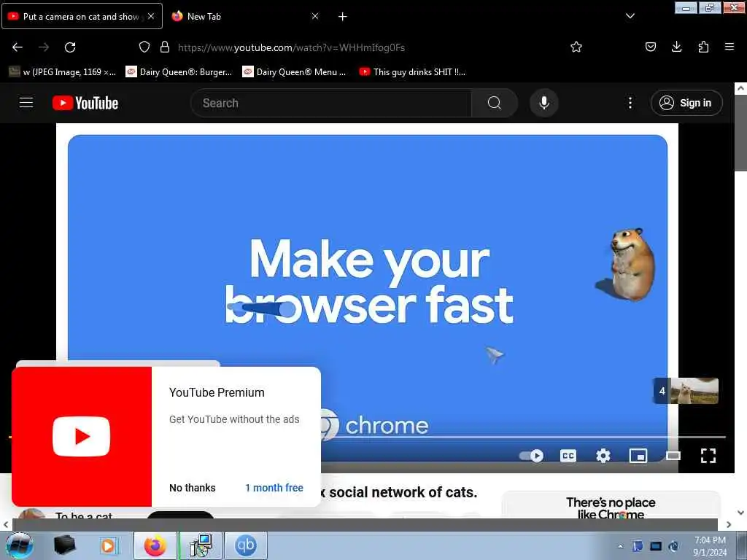
Task: Click the scroll up arrow at top
Action: (740, 88)
